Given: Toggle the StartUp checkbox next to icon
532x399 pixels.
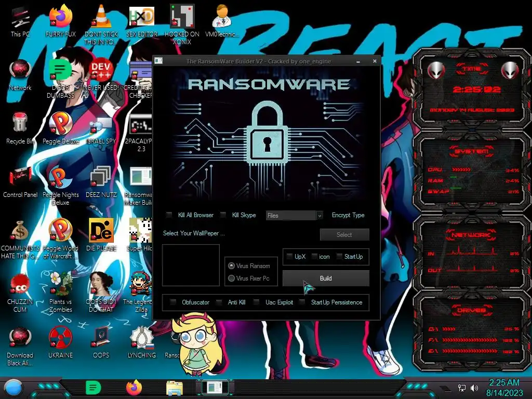Looking at the screenshot, I should (339, 257).
